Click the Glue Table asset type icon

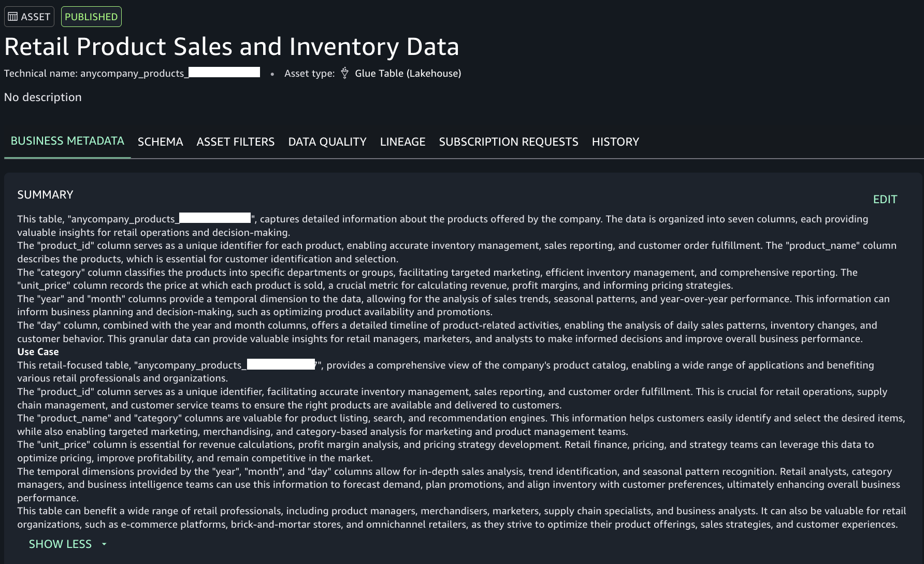[344, 74]
